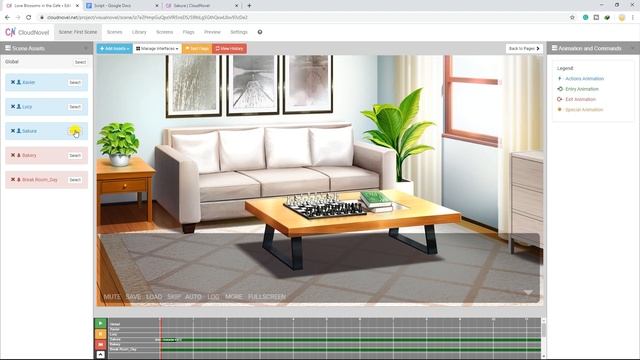
Task: Click Select button on the Lucy row
Action: tap(75, 107)
